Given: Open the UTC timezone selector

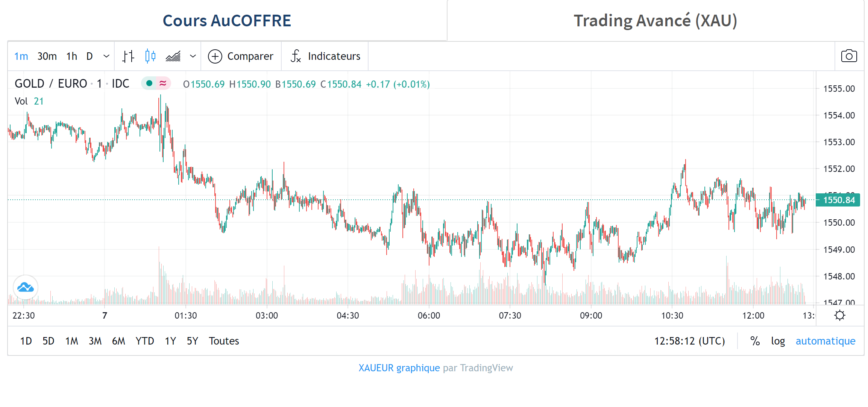Looking at the screenshot, I should click(689, 341).
